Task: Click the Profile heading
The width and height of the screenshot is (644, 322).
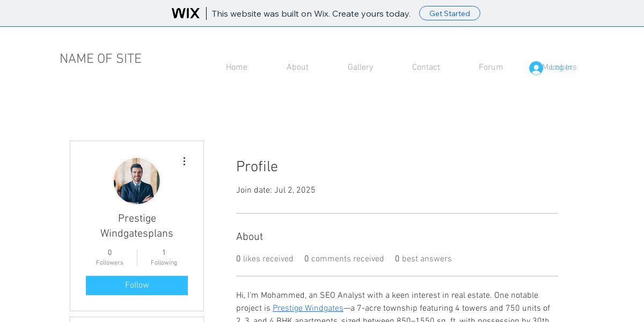Action: tap(257, 167)
